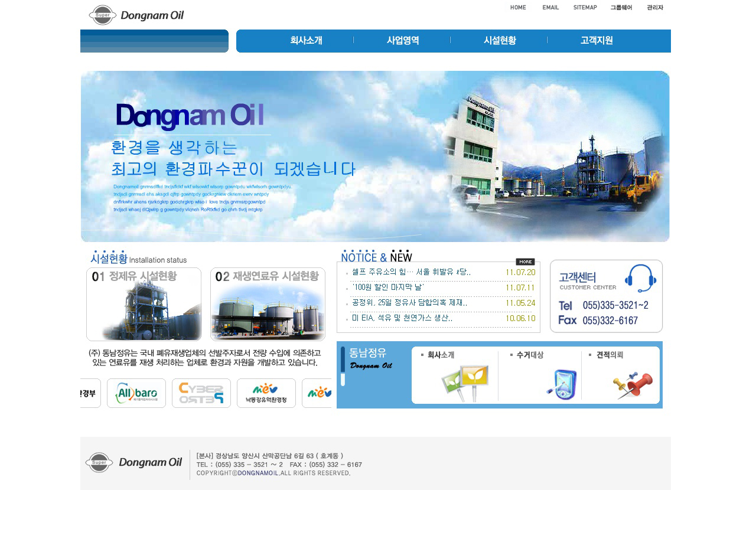The height and width of the screenshot is (549, 756).
Task: Click the Dongnam Oil logo in header
Action: pyautogui.click(x=136, y=15)
